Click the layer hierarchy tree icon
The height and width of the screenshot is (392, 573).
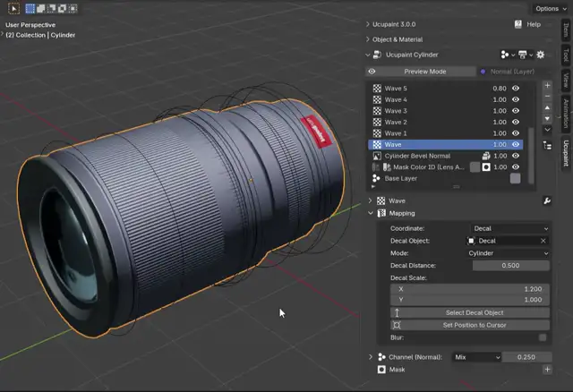(x=547, y=145)
